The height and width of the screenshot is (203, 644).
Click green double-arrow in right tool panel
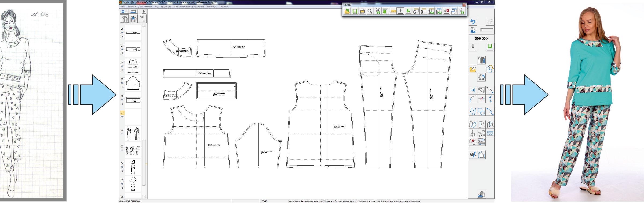(490, 47)
